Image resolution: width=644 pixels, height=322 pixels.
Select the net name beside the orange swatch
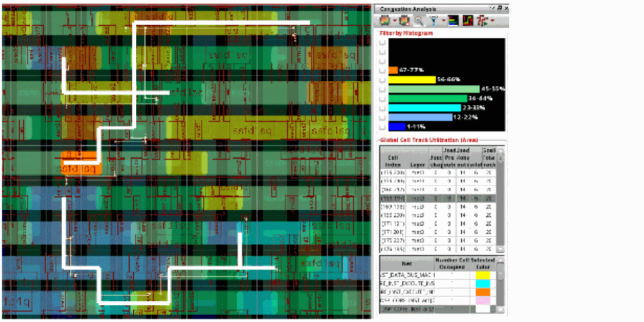(x=407, y=292)
